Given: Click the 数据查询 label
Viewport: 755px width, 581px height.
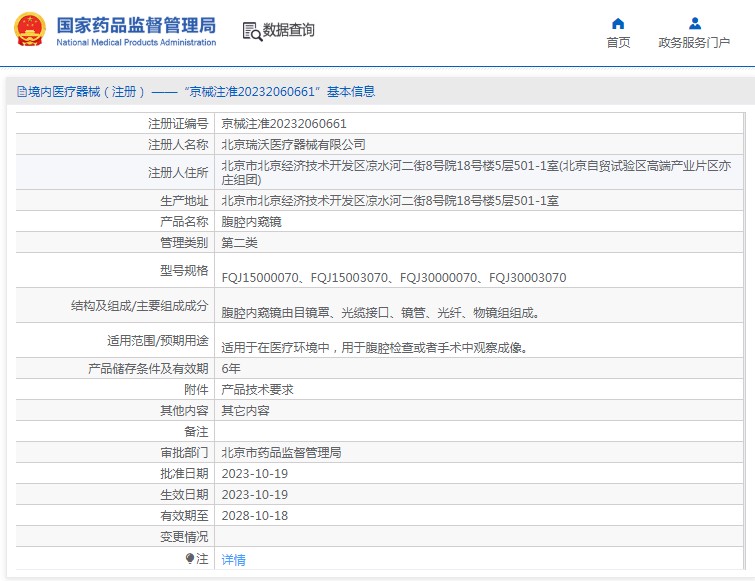Looking at the screenshot, I should 288,30.
